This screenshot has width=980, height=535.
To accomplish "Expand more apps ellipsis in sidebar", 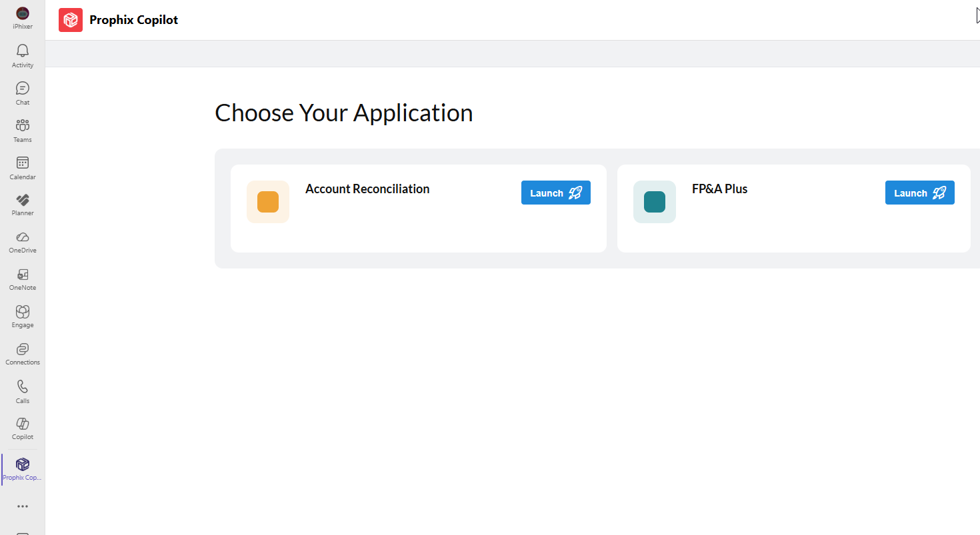I will point(23,506).
